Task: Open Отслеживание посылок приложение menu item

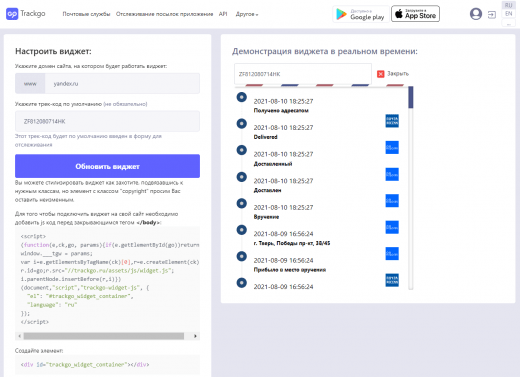Action: pos(164,14)
